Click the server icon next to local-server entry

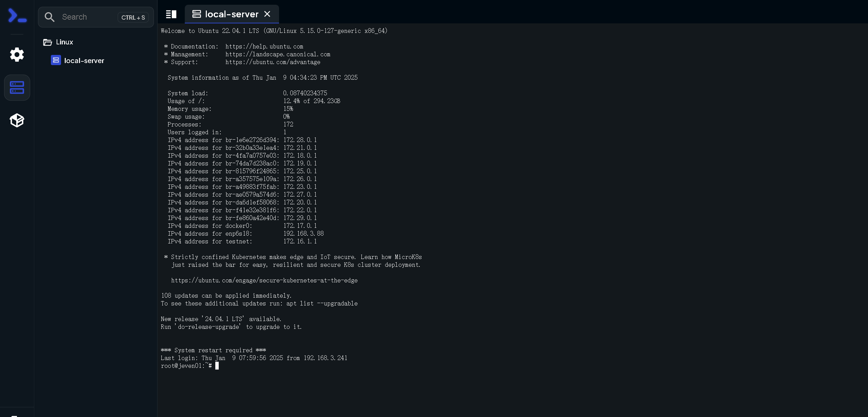click(55, 60)
